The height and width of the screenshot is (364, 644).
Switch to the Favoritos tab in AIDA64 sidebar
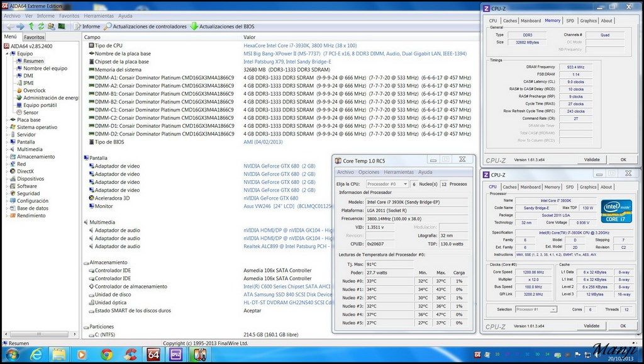(x=34, y=37)
